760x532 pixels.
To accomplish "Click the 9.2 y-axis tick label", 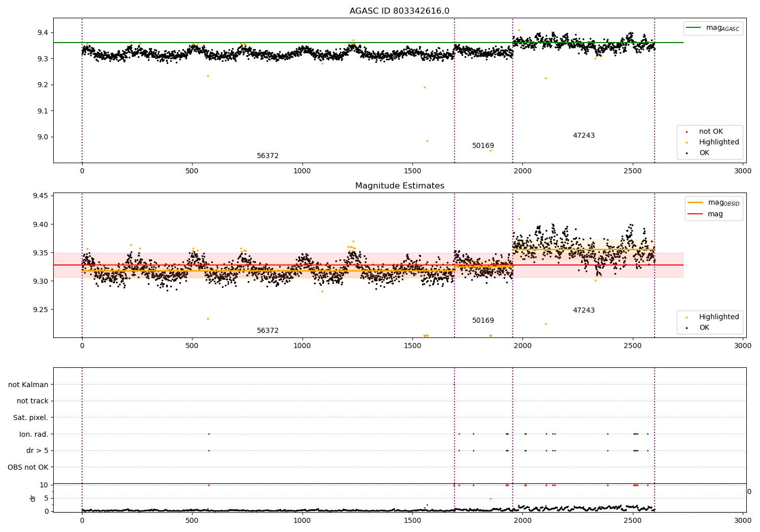I will 43,85.
